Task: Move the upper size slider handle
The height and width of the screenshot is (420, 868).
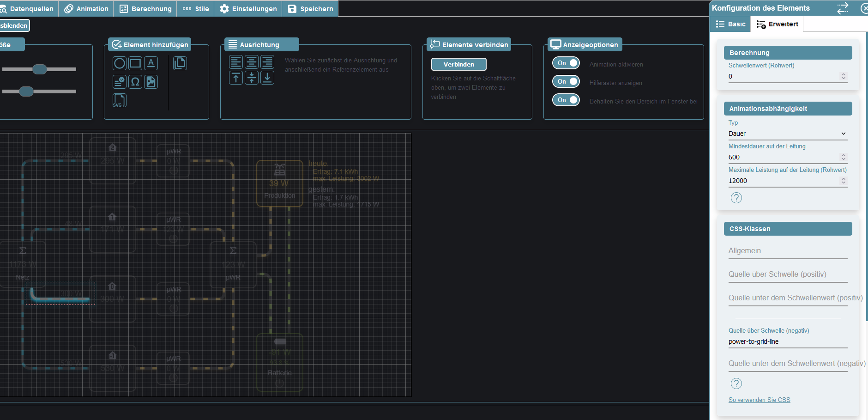Action: 40,69
